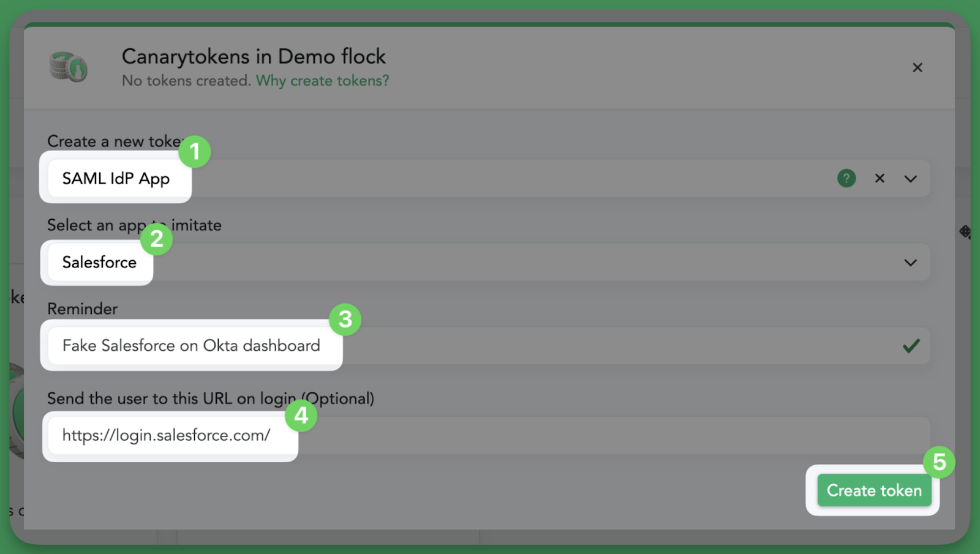Screen dimensions: 980x554
Task: Click the green step 3 badge
Action: tap(345, 319)
